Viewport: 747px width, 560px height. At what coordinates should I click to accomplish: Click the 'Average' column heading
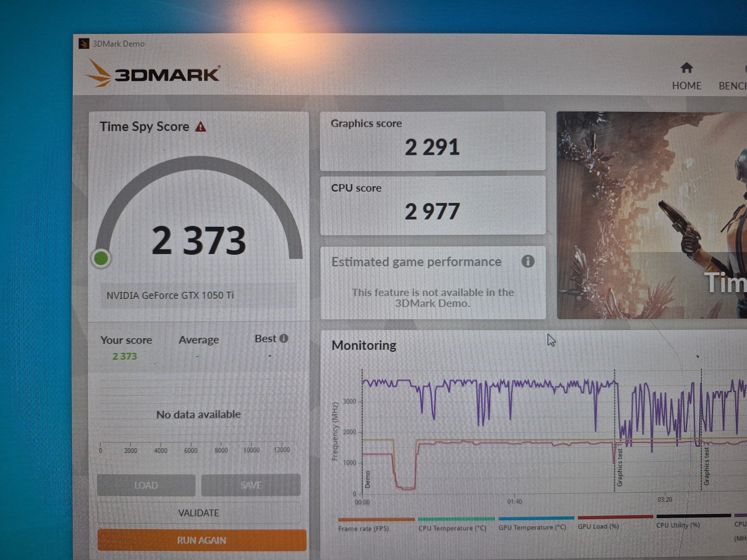199,340
